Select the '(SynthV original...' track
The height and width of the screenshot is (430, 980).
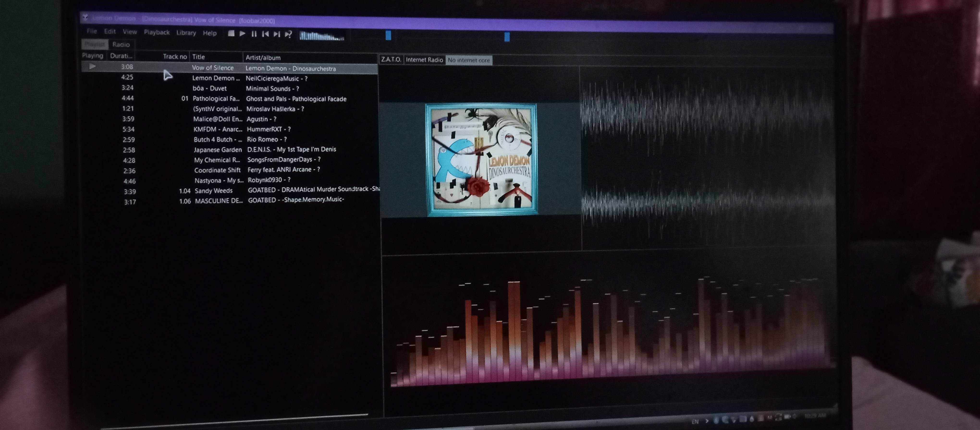(217, 109)
